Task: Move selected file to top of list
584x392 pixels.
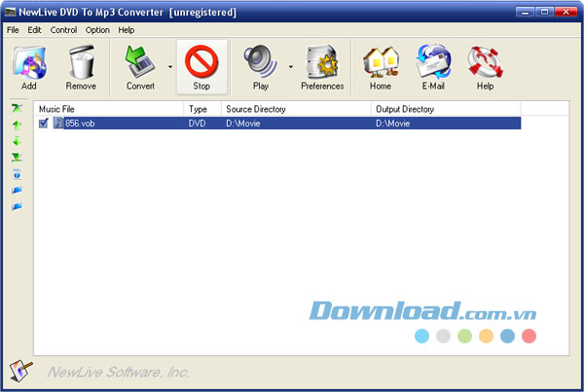Action: tap(17, 108)
